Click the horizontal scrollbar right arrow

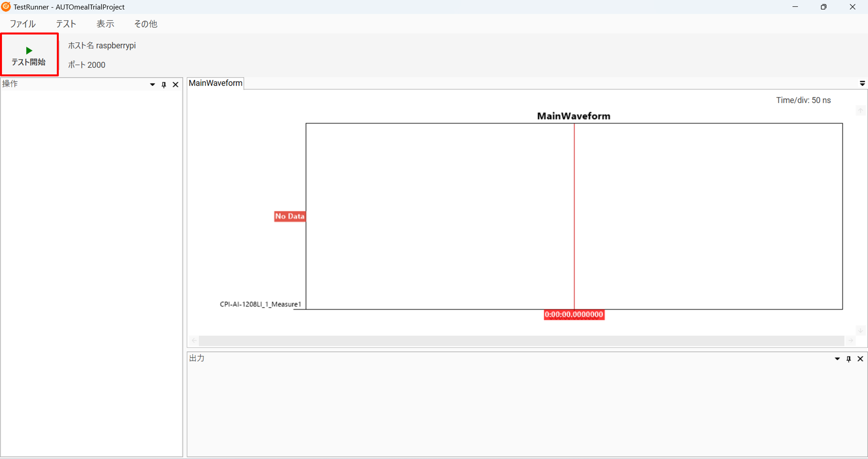point(850,340)
